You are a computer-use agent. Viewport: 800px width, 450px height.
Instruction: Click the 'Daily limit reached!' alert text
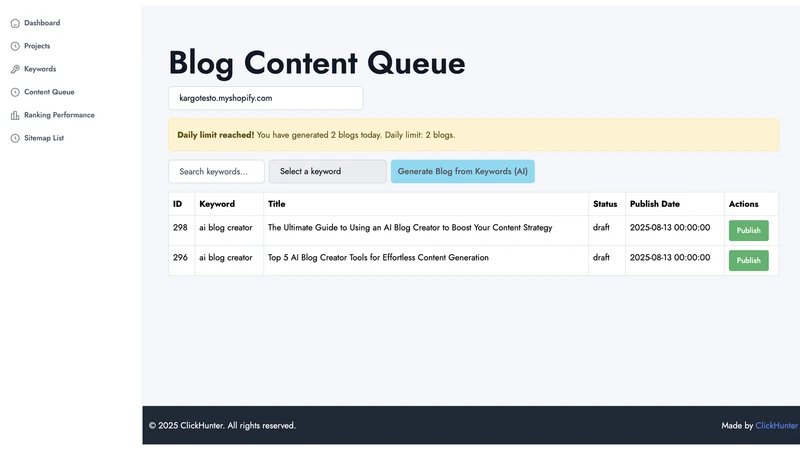tap(215, 135)
